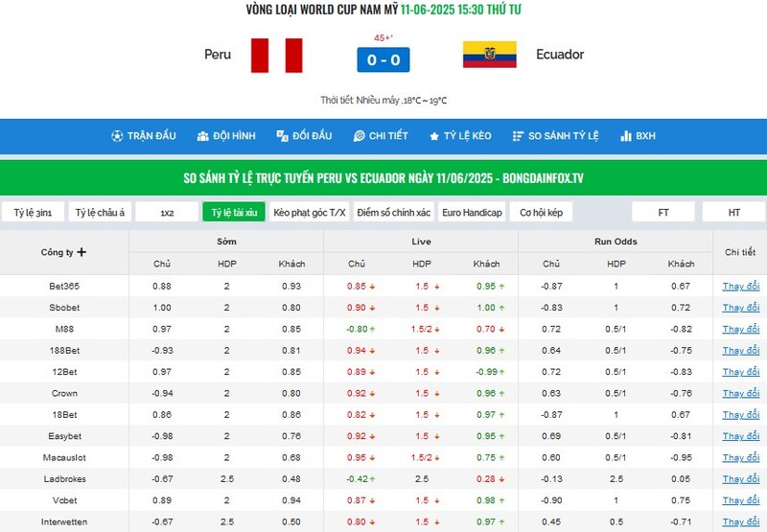The width and height of the screenshot is (767, 532).
Task: Click the Ladbrokes company name
Action: coord(64,479)
